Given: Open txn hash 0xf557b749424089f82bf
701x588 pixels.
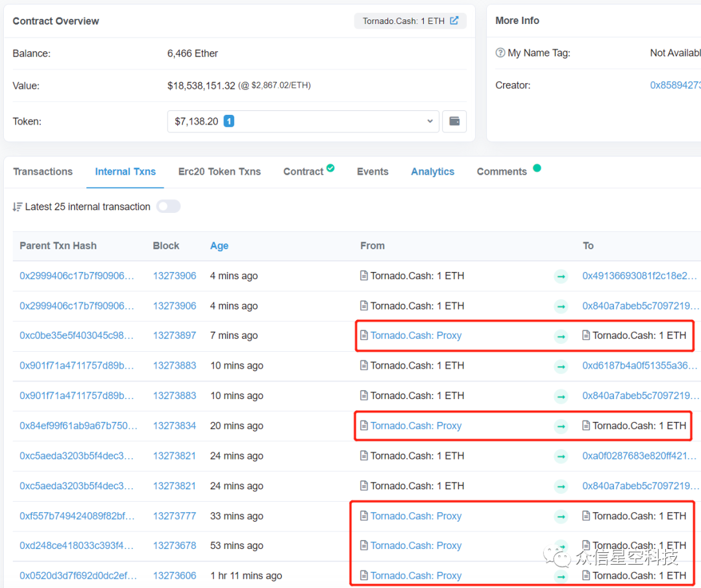Looking at the screenshot, I should pos(77,515).
